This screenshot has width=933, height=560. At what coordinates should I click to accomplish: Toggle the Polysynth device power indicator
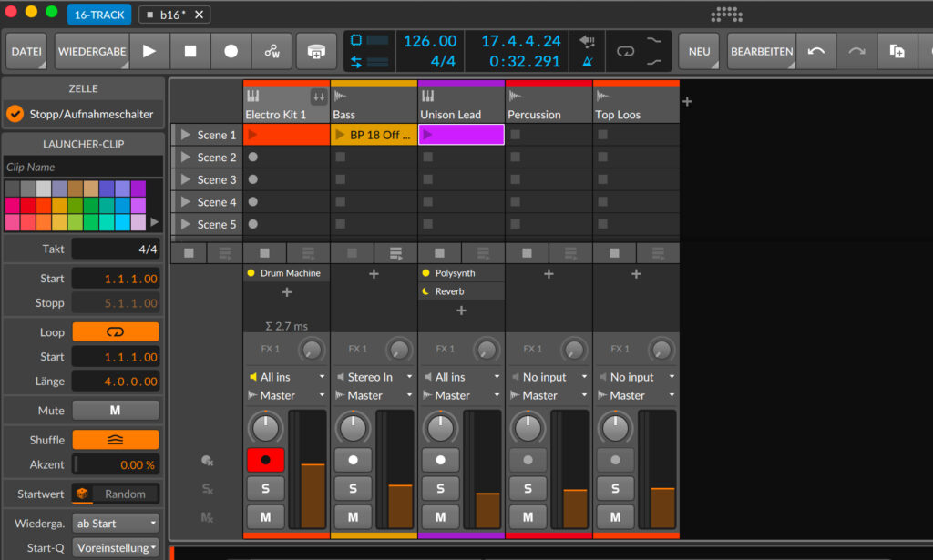coord(426,273)
